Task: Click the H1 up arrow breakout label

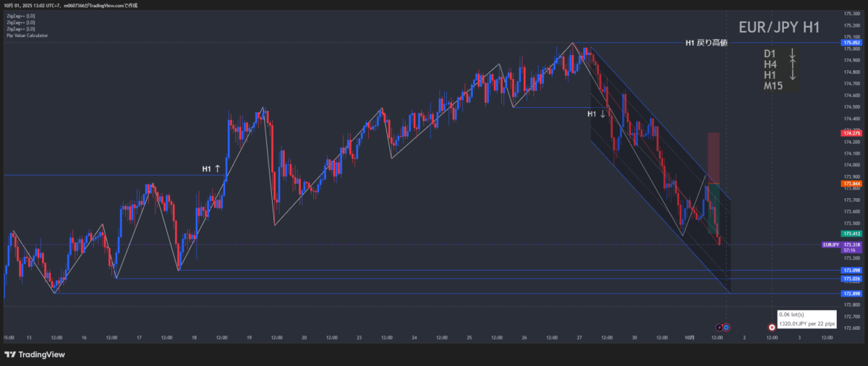Action: (211, 169)
